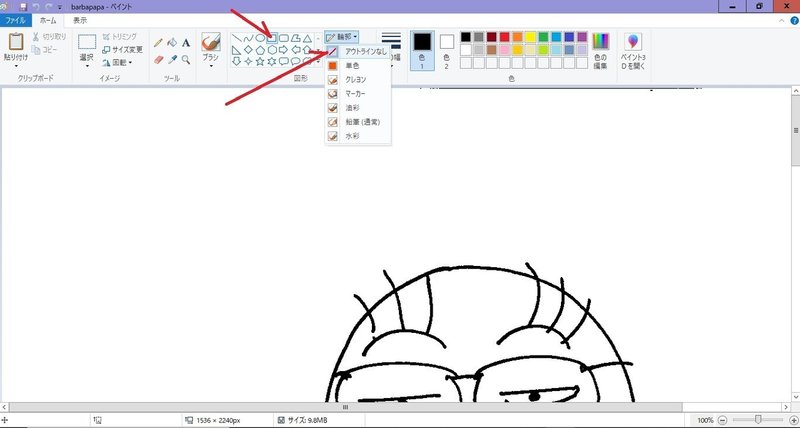Click the zoom slider handle
Image resolution: width=800 pixels, height=428 pixels.
tap(758, 420)
